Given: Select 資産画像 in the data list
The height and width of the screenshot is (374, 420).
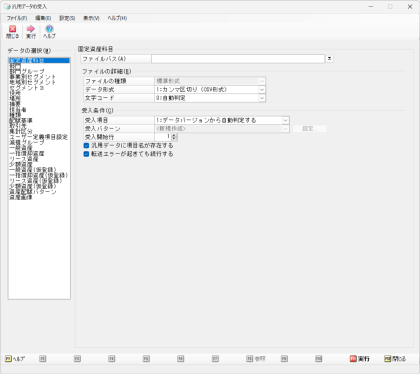Looking at the screenshot, I should point(21,197).
